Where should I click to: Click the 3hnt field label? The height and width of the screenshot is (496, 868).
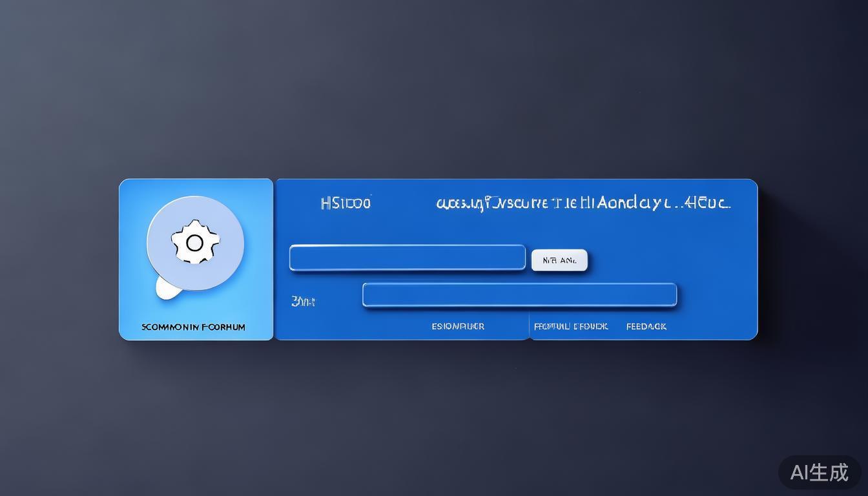(x=303, y=301)
